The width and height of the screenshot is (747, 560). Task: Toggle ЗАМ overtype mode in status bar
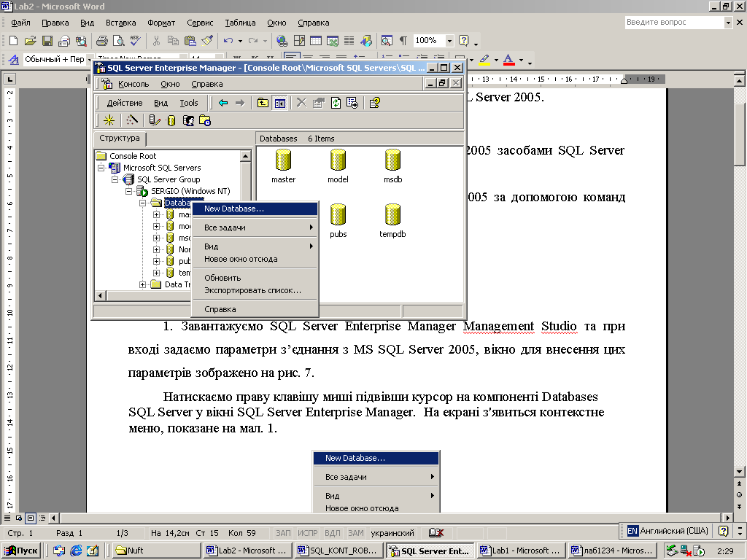coord(355,533)
